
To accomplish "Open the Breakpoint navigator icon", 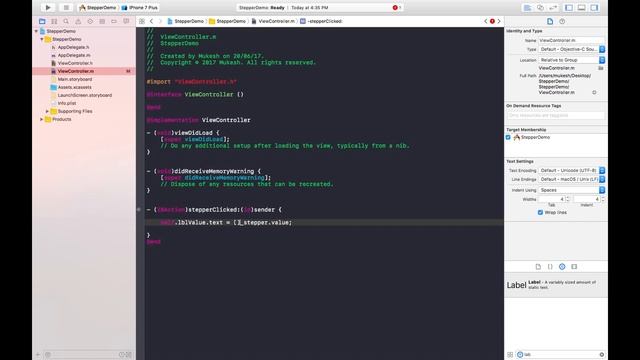I will (114, 21).
